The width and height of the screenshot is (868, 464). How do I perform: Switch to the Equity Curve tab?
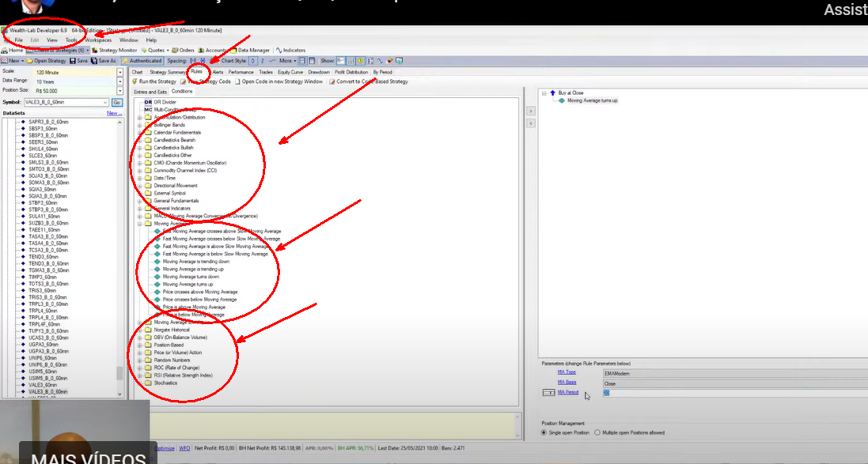(290, 72)
